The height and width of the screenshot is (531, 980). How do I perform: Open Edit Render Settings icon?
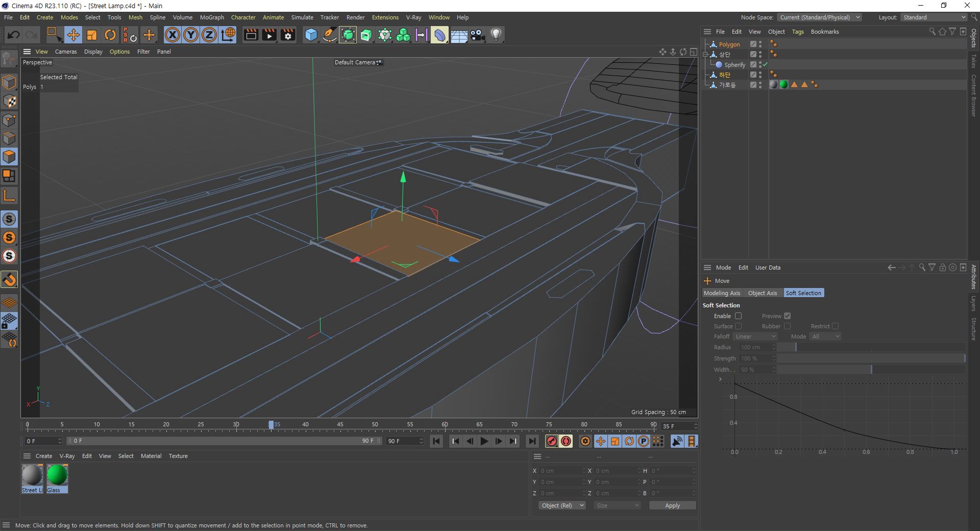[288, 35]
